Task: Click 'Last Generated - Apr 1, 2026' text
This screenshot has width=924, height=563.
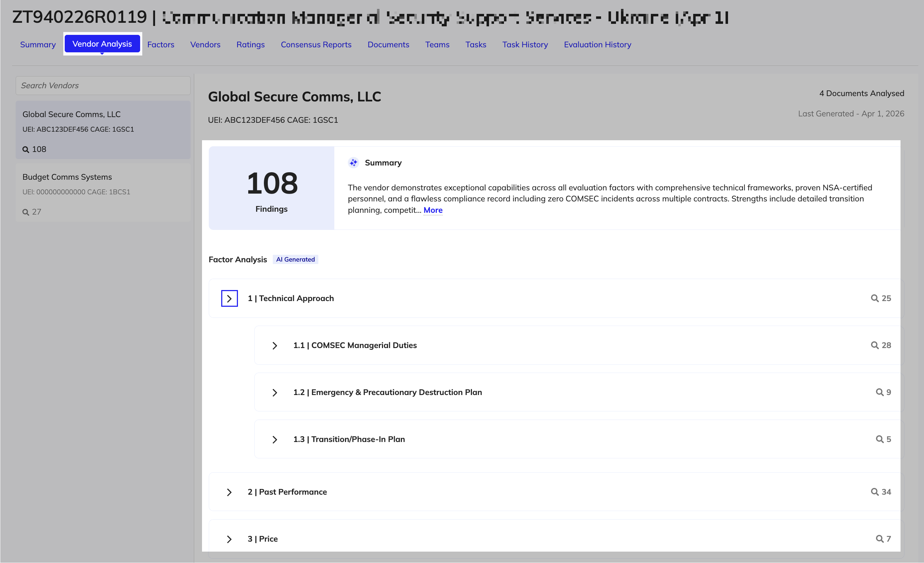Action: point(851,114)
